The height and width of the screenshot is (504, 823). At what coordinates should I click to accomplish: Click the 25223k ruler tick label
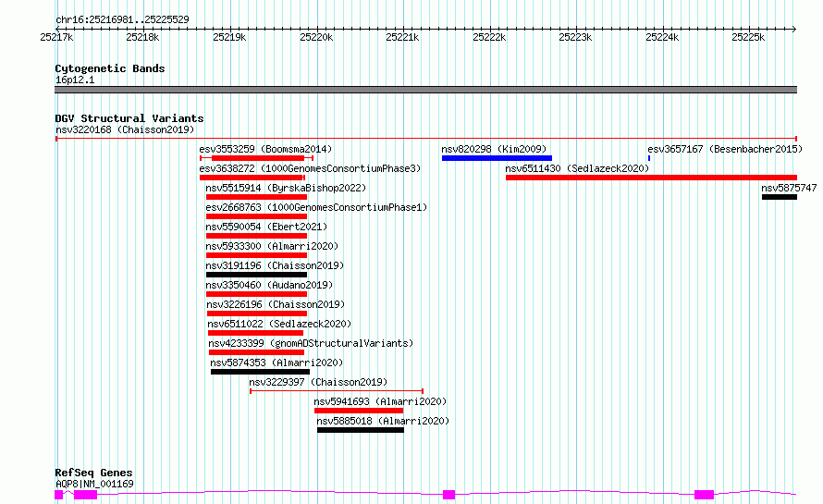pos(575,37)
